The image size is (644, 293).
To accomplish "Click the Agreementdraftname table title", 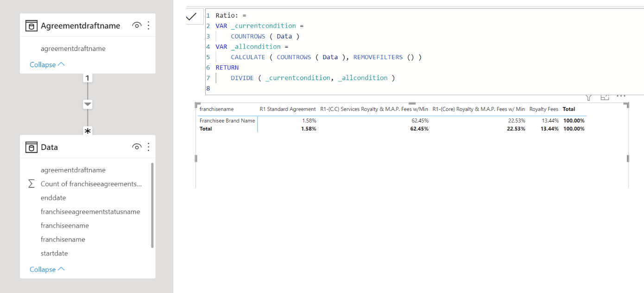I will (81, 26).
